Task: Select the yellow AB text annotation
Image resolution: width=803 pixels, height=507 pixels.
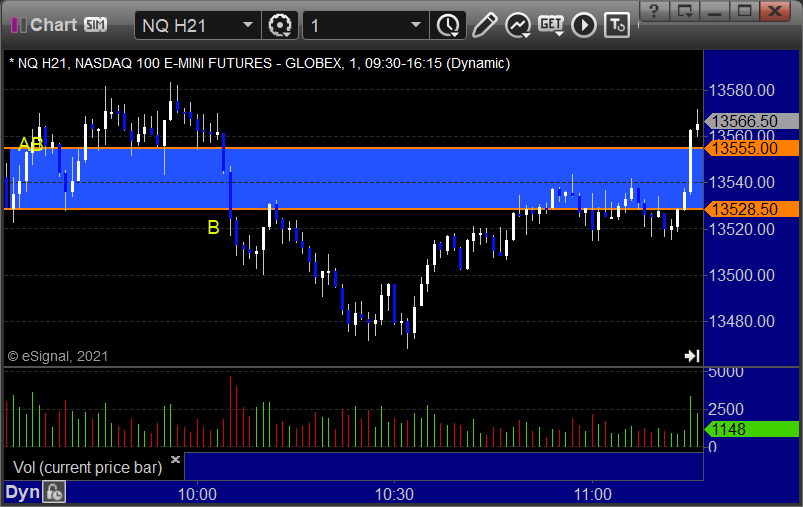Action: (31, 145)
